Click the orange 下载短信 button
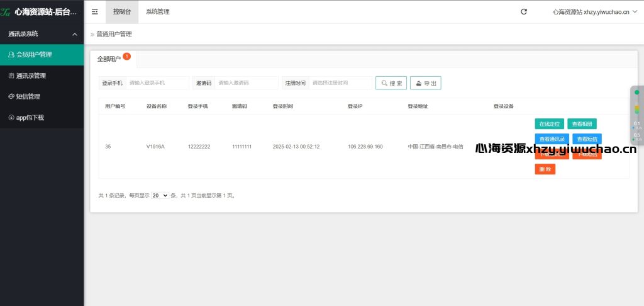The image size is (644, 306). [587, 155]
